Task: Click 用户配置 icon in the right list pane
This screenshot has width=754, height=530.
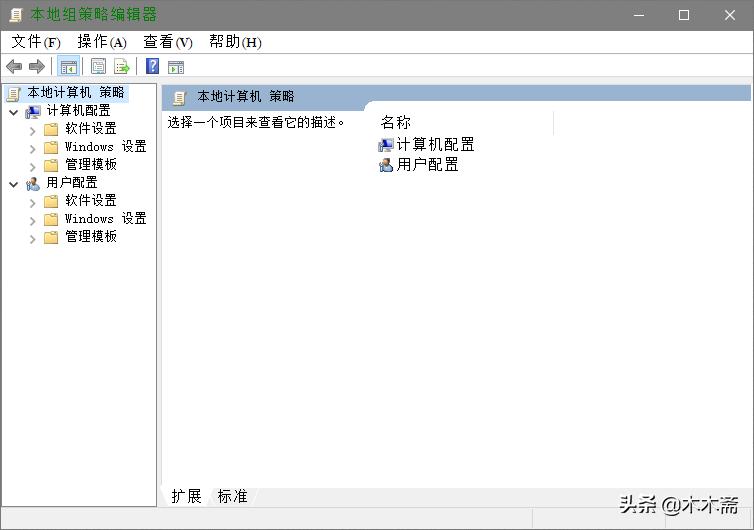Action: pyautogui.click(x=386, y=165)
